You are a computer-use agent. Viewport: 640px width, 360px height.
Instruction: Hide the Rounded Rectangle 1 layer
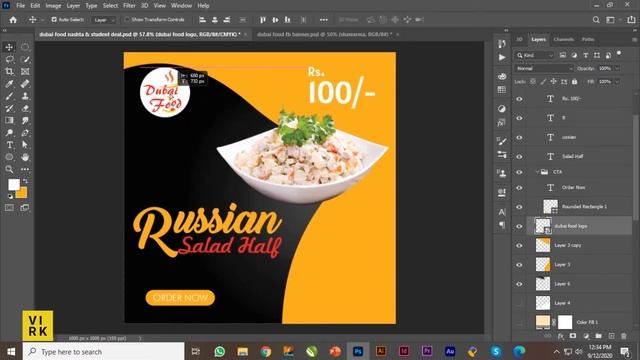pyautogui.click(x=519, y=207)
